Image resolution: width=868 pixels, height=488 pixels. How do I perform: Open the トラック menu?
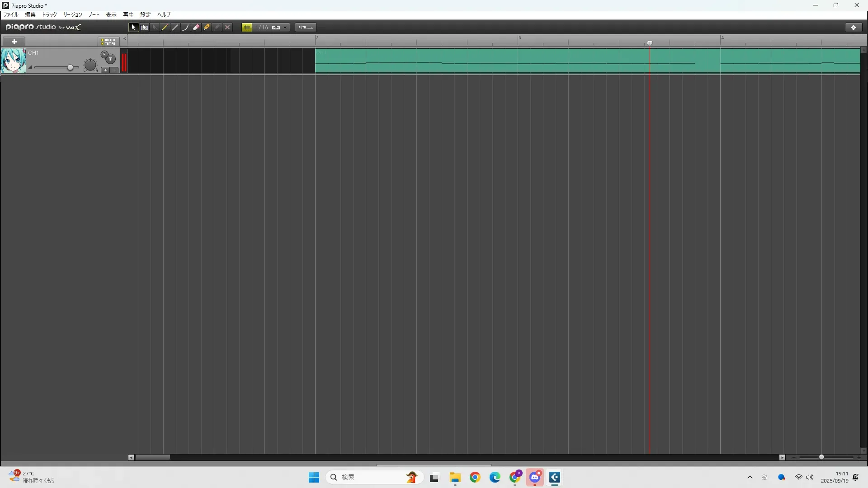(x=49, y=15)
